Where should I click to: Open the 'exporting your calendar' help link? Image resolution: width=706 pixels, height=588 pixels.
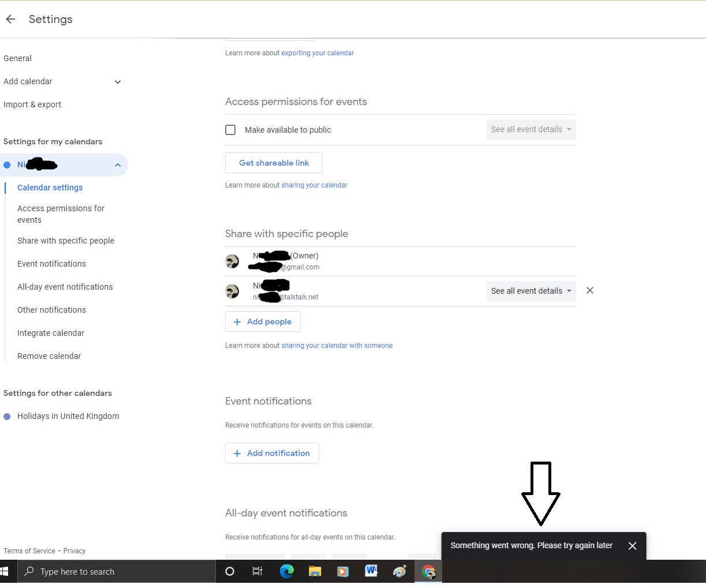tap(317, 53)
